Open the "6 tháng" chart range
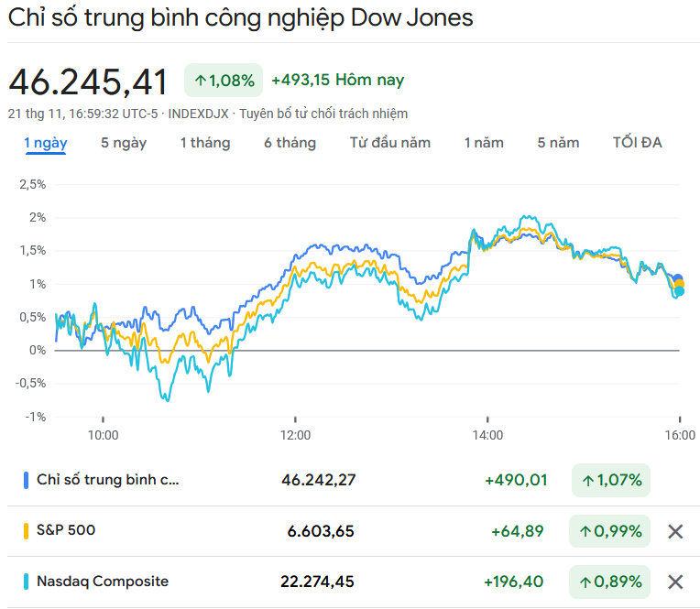The image size is (700, 609). pyautogui.click(x=290, y=143)
